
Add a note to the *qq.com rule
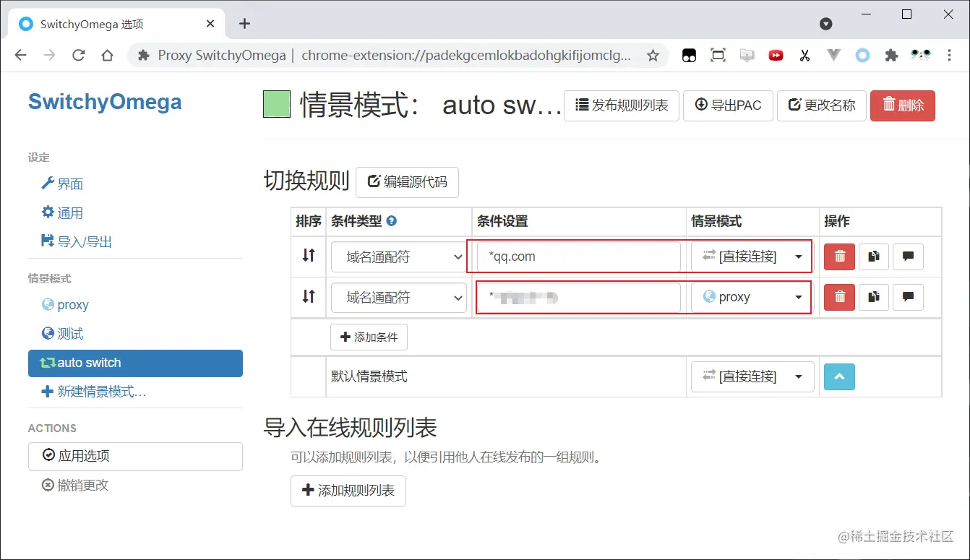coord(909,257)
